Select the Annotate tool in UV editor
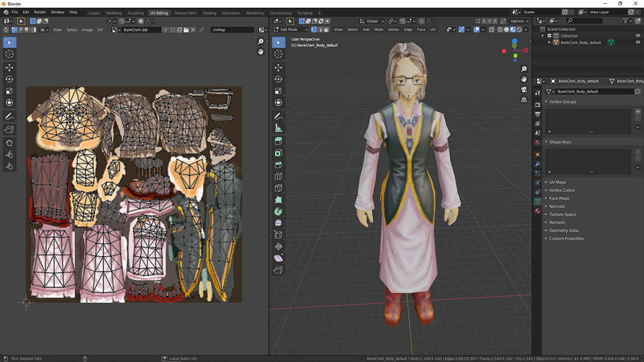Image resolution: width=644 pixels, height=362 pixels. [x=10, y=116]
